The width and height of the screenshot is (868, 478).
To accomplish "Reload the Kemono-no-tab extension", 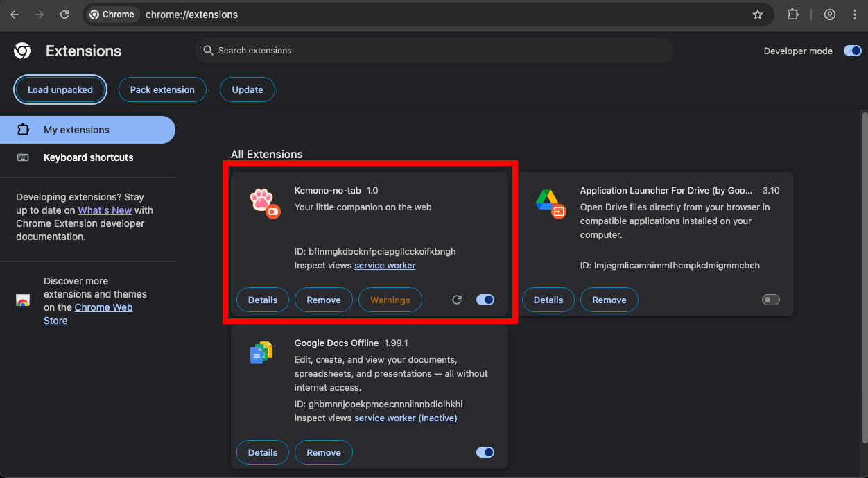I will point(457,300).
